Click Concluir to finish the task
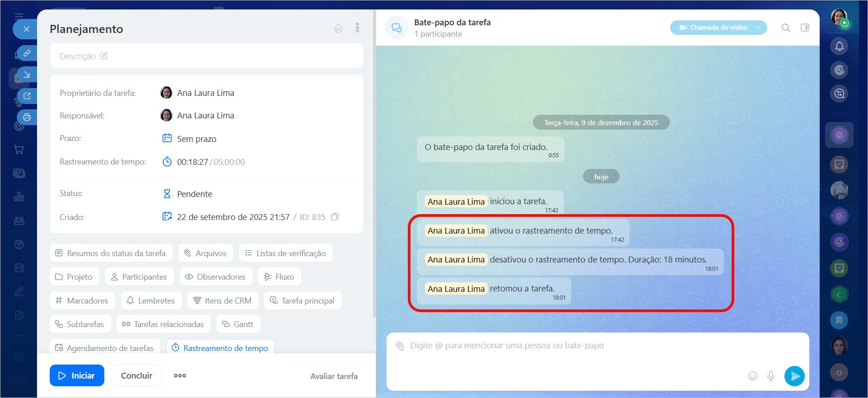Screen dimensions: 868x398 136,375
